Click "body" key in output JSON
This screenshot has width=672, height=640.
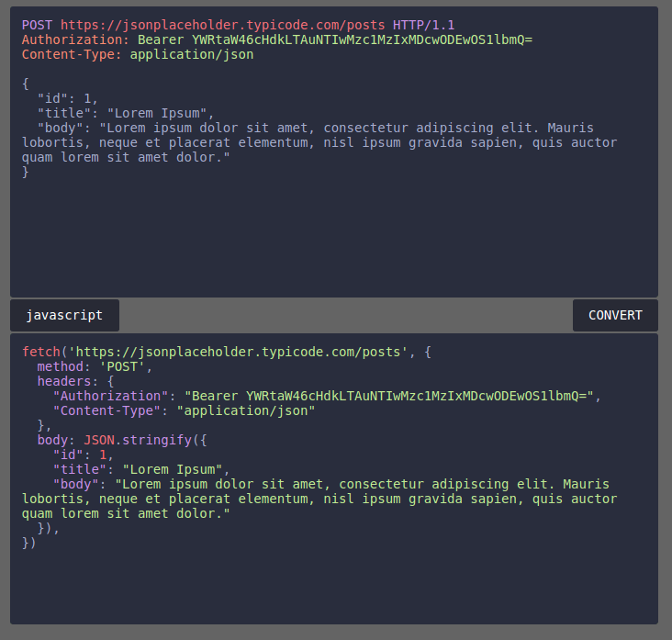[75, 484]
